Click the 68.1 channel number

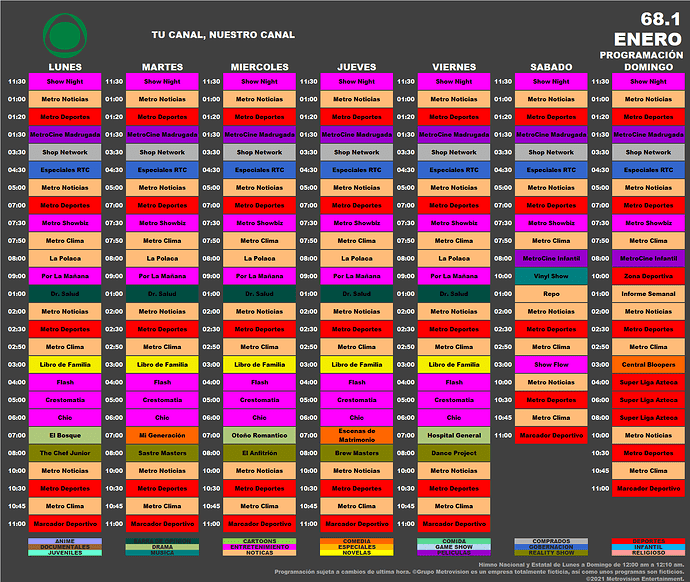[x=660, y=19]
